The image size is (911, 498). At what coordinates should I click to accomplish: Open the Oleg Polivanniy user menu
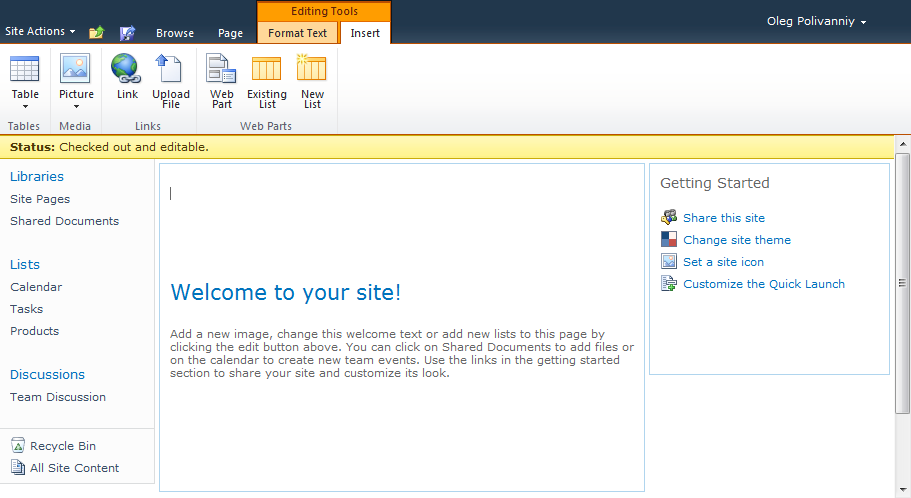point(816,22)
